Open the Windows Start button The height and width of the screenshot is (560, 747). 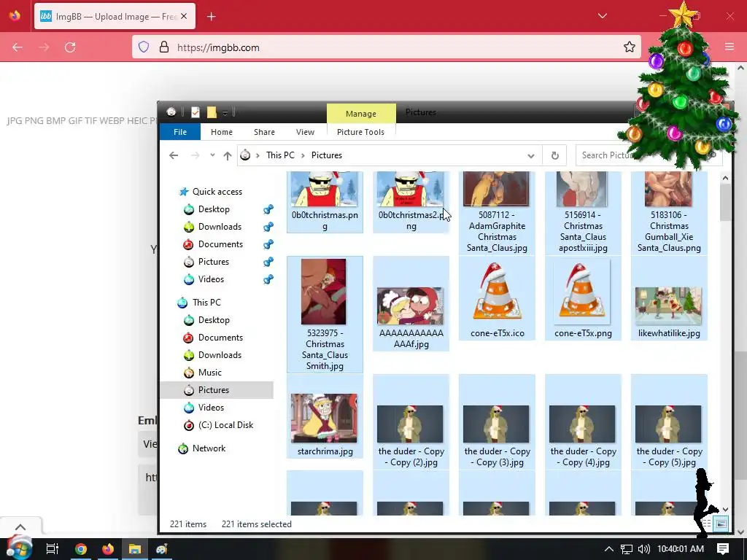click(x=18, y=548)
